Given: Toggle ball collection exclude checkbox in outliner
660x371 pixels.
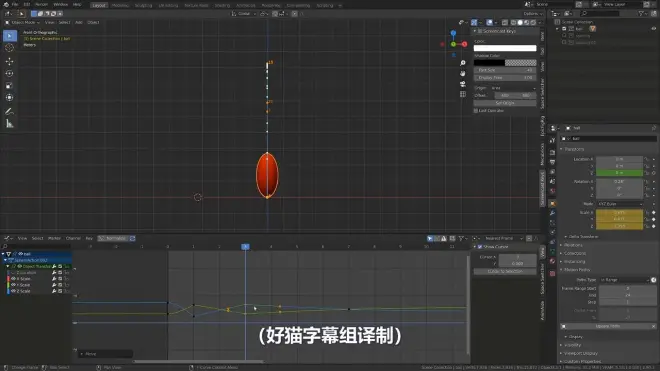Looking at the screenshot, I should [x=564, y=29].
